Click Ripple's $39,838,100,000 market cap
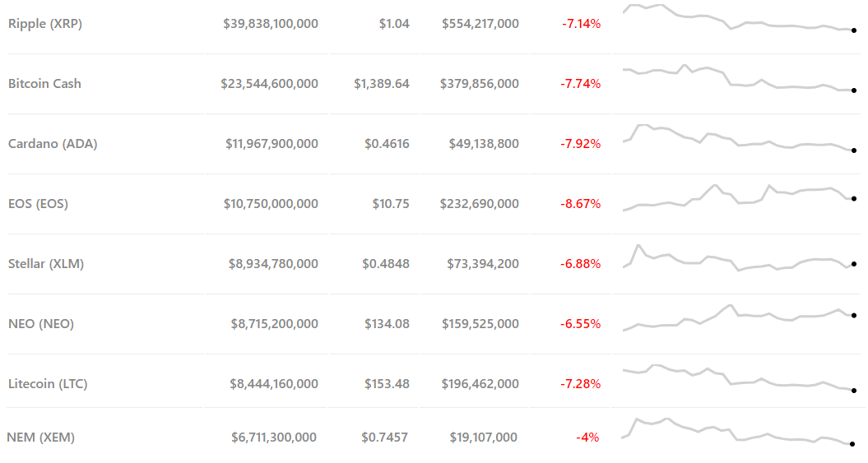Image resolution: width=868 pixels, height=463 pixels. 271,24
